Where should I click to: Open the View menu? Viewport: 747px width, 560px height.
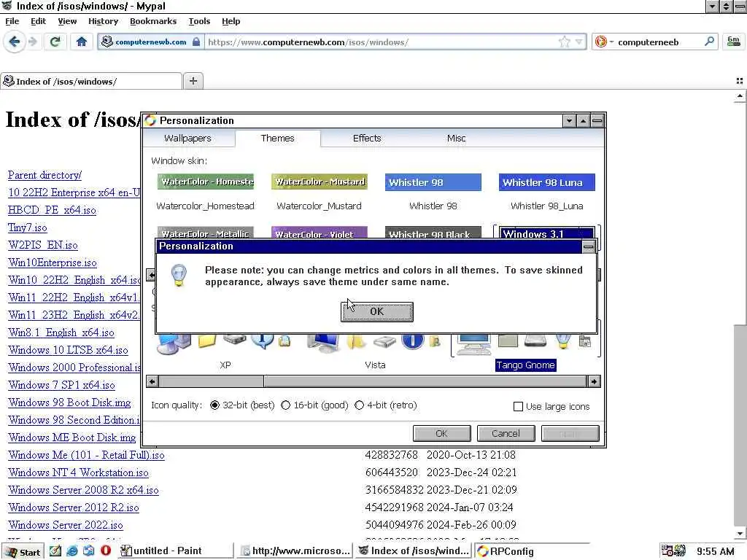coord(67,21)
